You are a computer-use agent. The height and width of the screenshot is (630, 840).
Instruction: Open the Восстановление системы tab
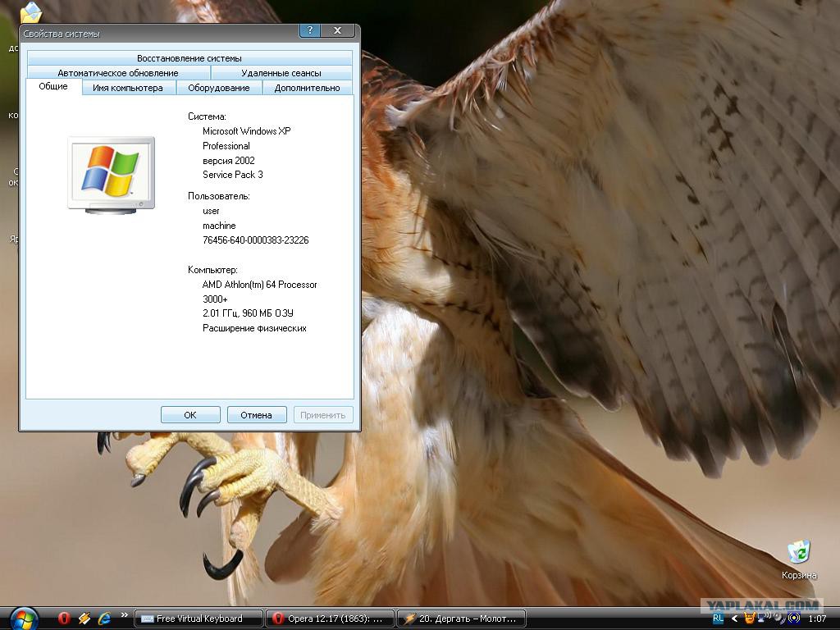coord(189,58)
